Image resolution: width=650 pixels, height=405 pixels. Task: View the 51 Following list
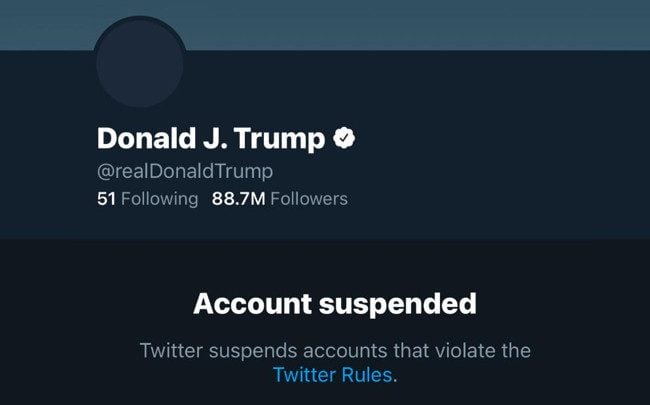(x=148, y=199)
